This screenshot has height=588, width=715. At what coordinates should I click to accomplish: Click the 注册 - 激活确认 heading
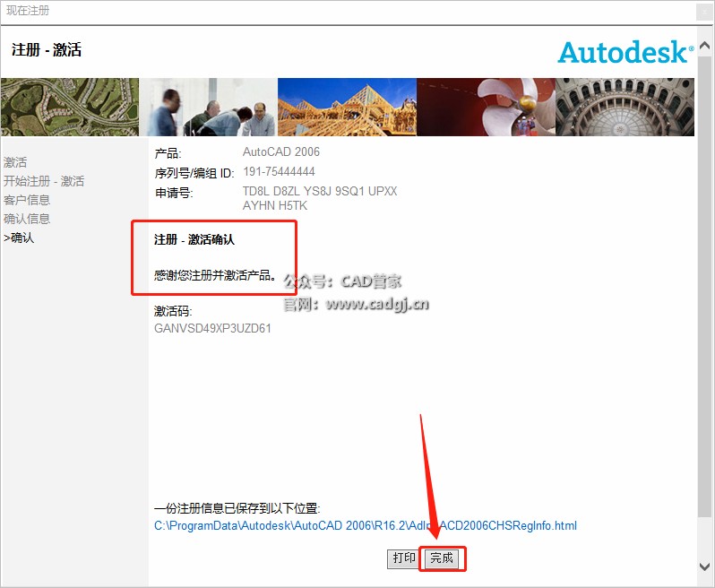(x=194, y=239)
